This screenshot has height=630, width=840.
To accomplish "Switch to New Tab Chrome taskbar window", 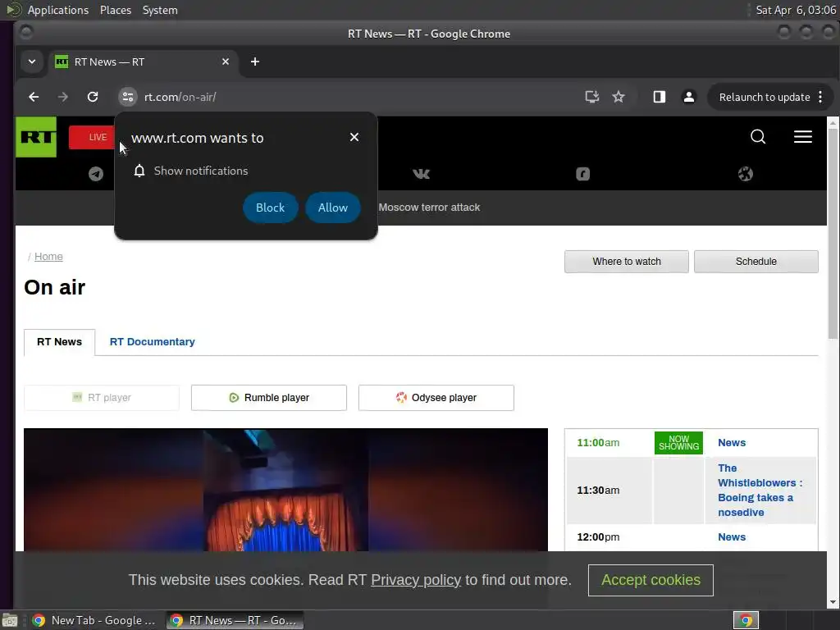I will (94, 620).
